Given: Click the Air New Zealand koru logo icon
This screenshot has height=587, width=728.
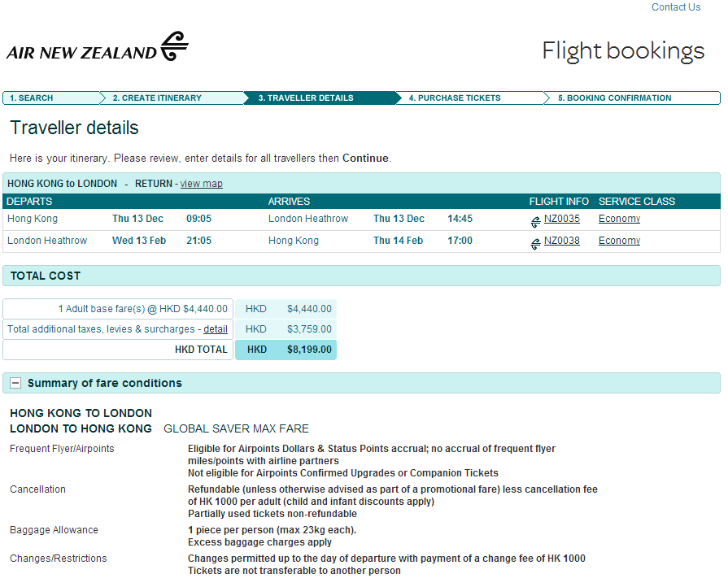Looking at the screenshot, I should point(174,46).
